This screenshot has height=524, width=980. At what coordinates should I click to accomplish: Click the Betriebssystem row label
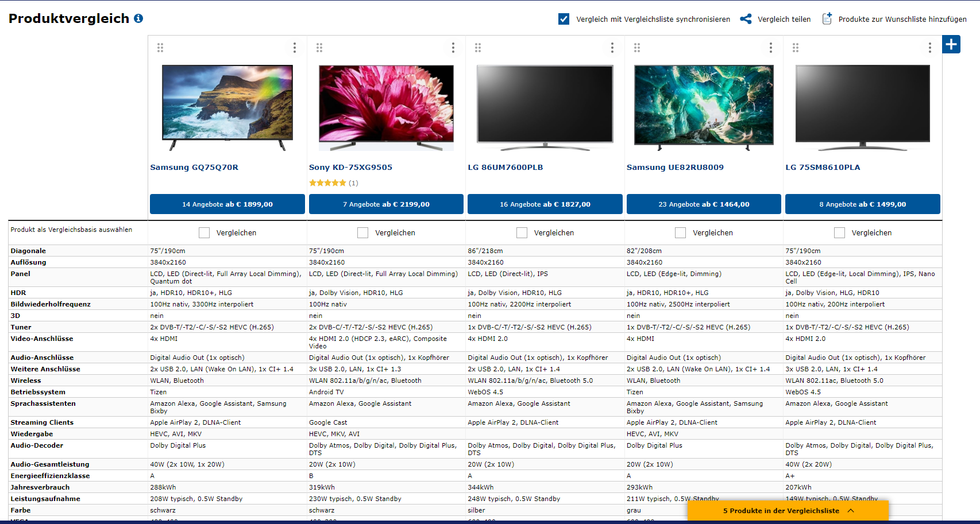click(38, 392)
